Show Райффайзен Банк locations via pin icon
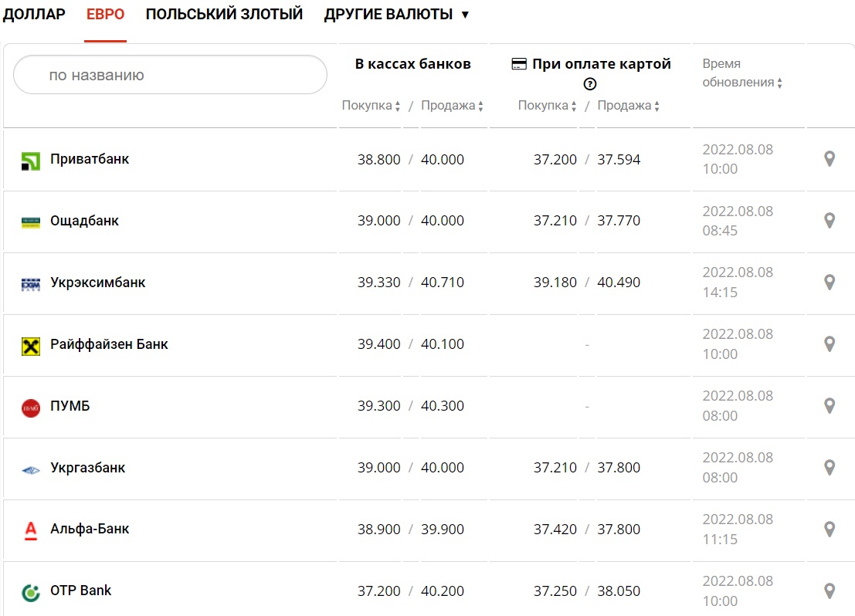855x616 pixels. pyautogui.click(x=830, y=344)
